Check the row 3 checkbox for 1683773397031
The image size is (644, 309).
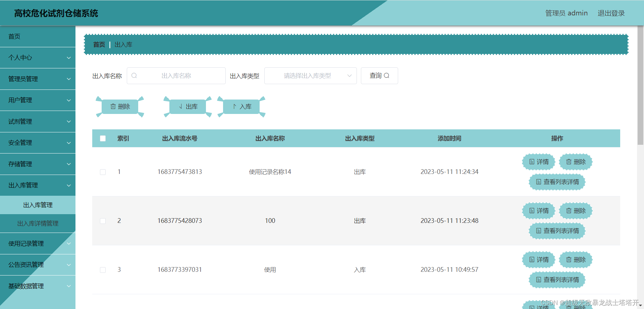(103, 270)
